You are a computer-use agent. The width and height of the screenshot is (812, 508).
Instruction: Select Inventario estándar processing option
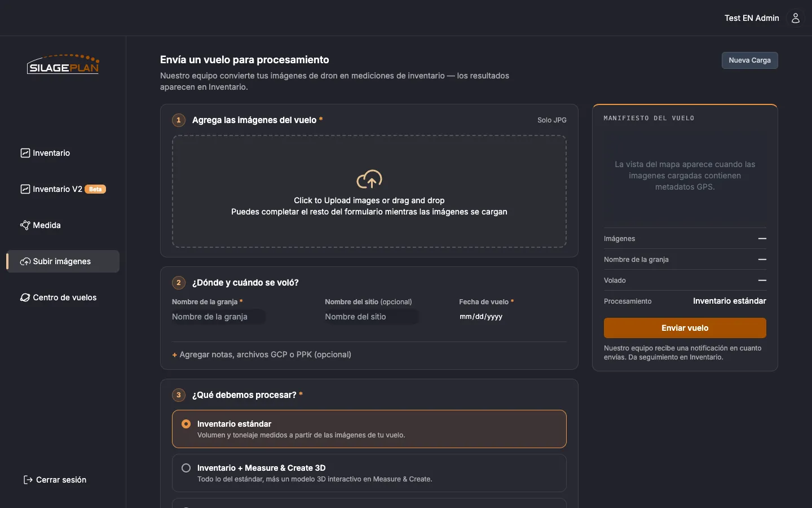pos(369,429)
